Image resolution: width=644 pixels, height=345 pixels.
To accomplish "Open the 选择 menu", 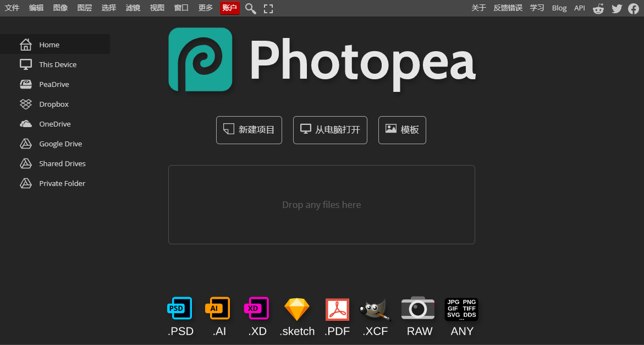I will (x=109, y=8).
